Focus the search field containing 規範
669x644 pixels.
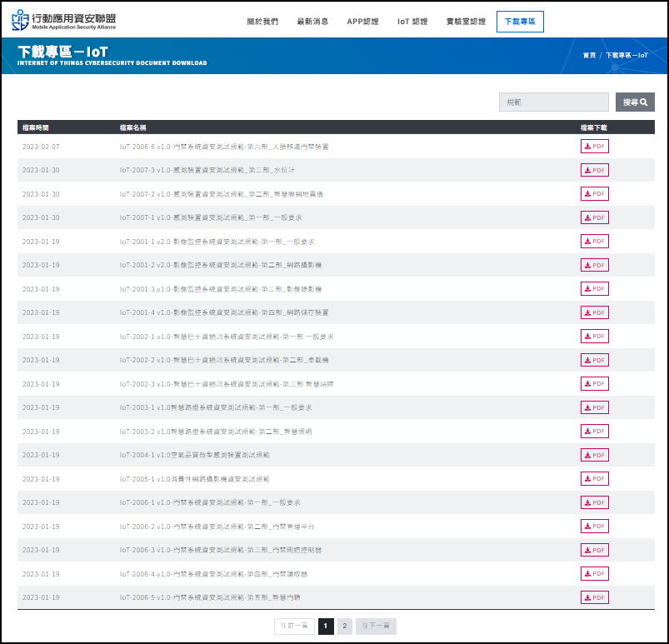point(554,102)
